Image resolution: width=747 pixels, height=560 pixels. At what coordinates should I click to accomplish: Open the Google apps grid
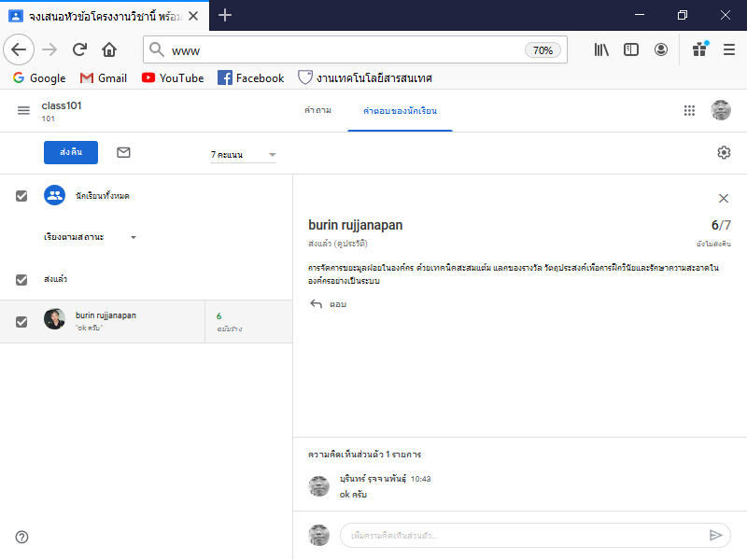pyautogui.click(x=689, y=110)
